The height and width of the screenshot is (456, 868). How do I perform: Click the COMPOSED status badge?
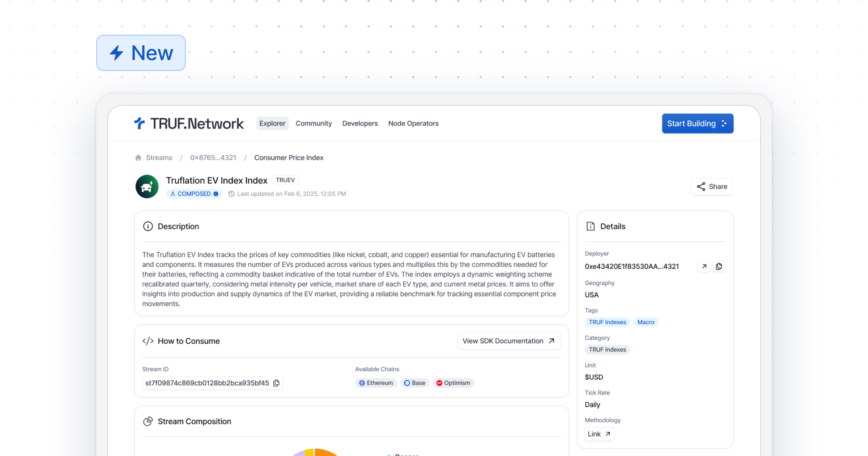[194, 194]
